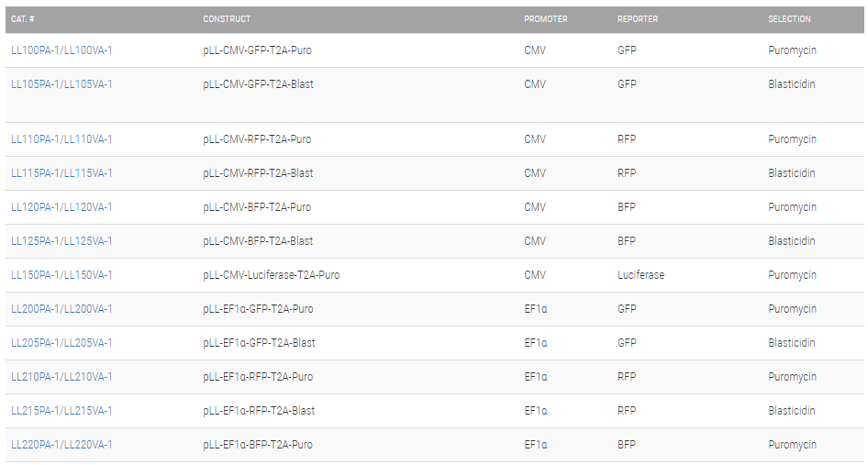Click the REPORTER column header
The height and width of the screenshot is (465, 868).
click(637, 19)
